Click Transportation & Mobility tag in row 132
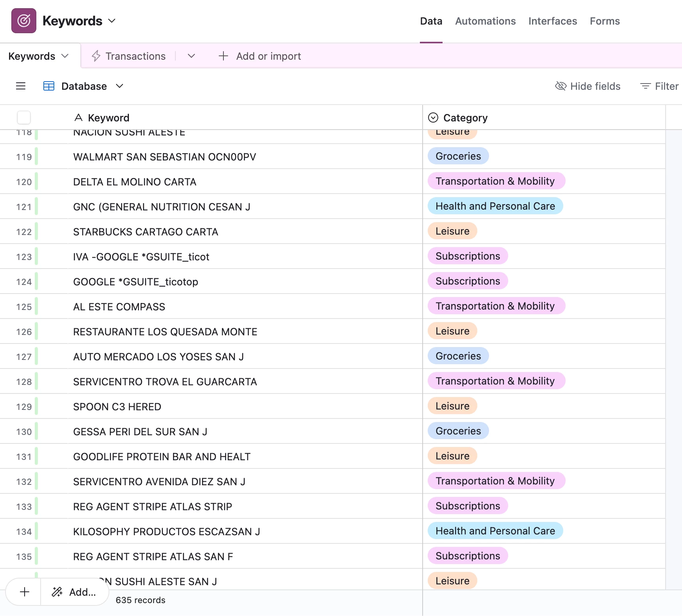The width and height of the screenshot is (682, 616). point(496,481)
